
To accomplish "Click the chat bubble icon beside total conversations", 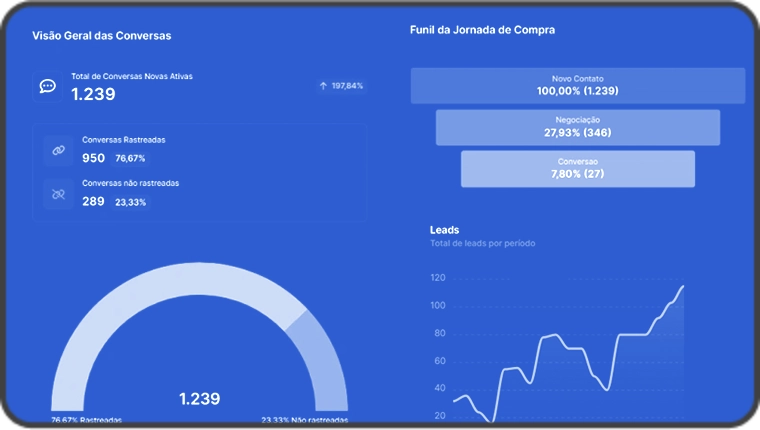I will [47, 86].
